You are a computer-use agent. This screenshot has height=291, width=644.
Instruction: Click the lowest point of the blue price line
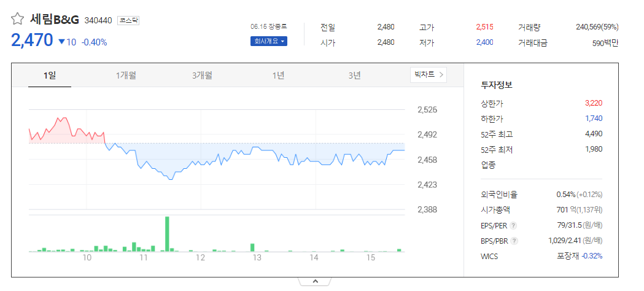coord(171,179)
